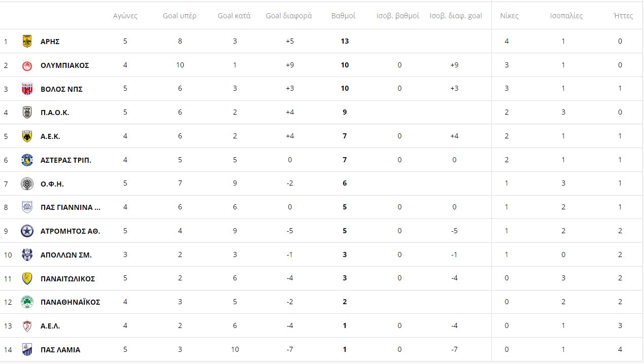Click the Α.Ε.Λ. team name

point(50,326)
